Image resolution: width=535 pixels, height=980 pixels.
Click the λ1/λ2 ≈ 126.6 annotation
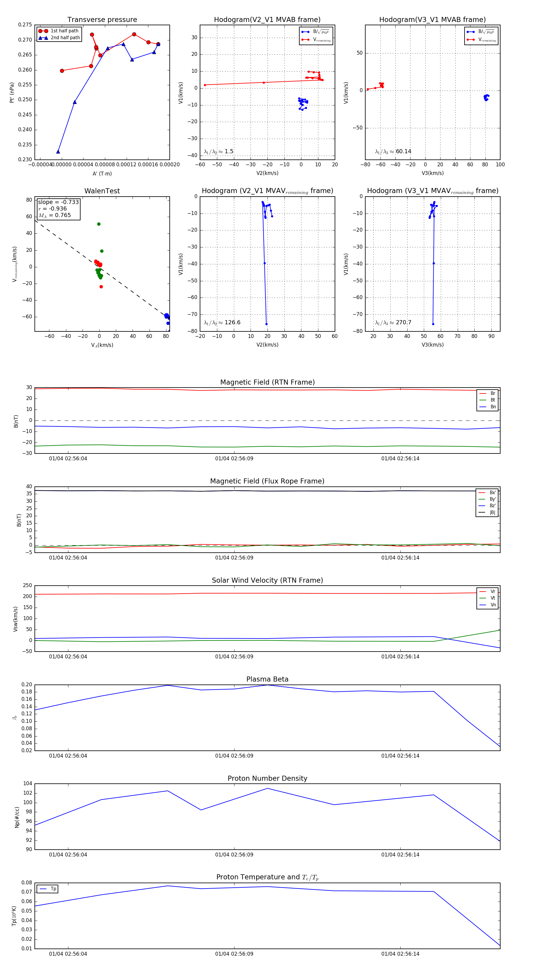click(x=222, y=323)
